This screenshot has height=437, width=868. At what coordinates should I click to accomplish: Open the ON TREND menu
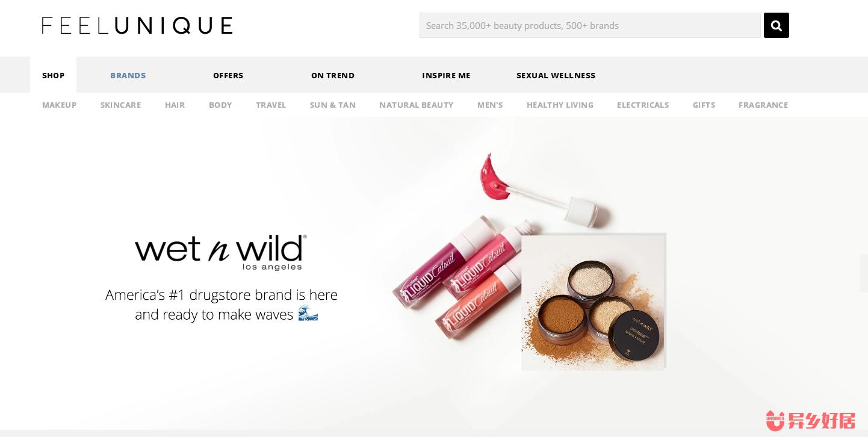coord(333,75)
